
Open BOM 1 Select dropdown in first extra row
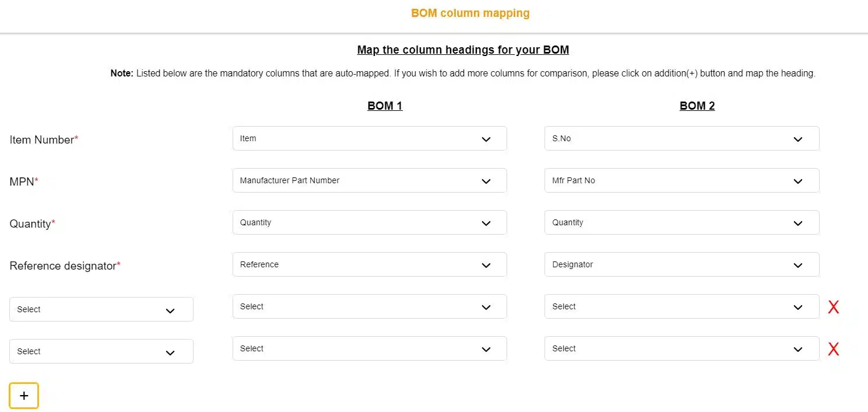click(369, 306)
